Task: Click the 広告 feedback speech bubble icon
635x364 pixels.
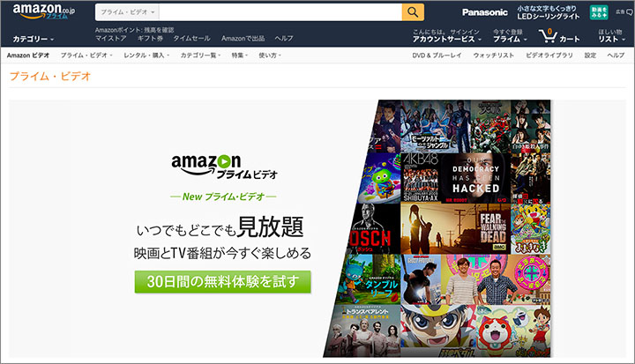Action: coord(630,12)
